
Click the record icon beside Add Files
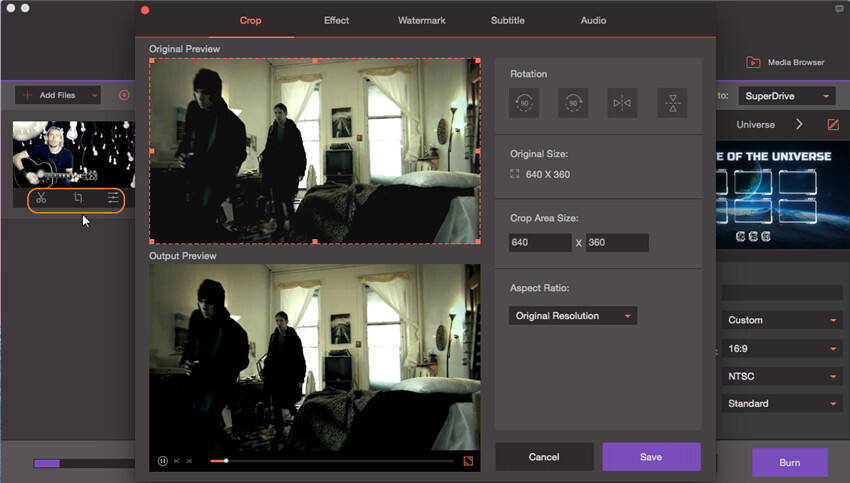pyautogui.click(x=124, y=95)
